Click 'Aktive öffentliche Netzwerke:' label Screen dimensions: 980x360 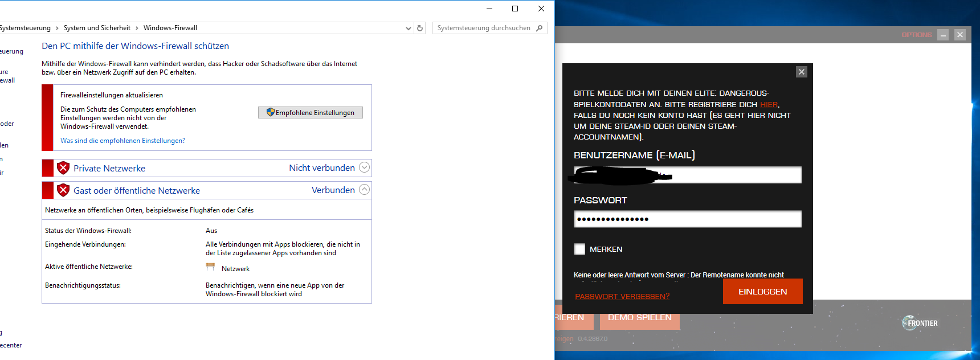point(89,267)
